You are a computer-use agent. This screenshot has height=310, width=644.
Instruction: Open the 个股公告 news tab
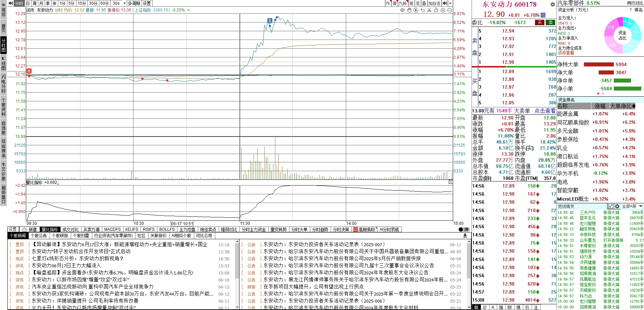coord(39,236)
